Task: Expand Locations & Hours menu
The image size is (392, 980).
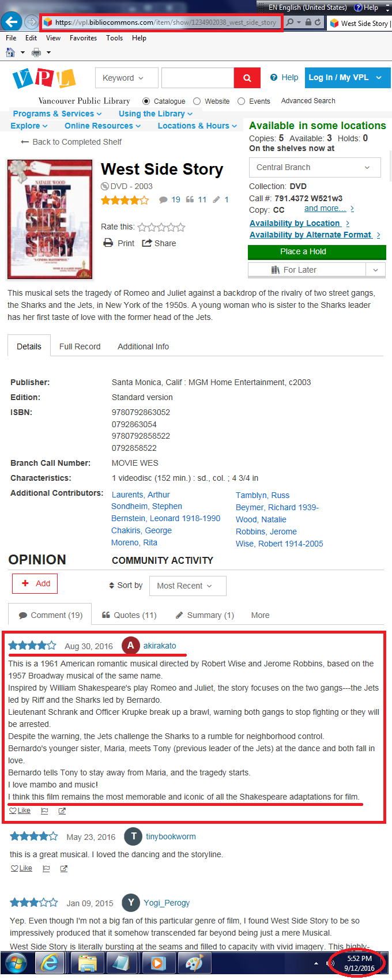Action: point(197,126)
